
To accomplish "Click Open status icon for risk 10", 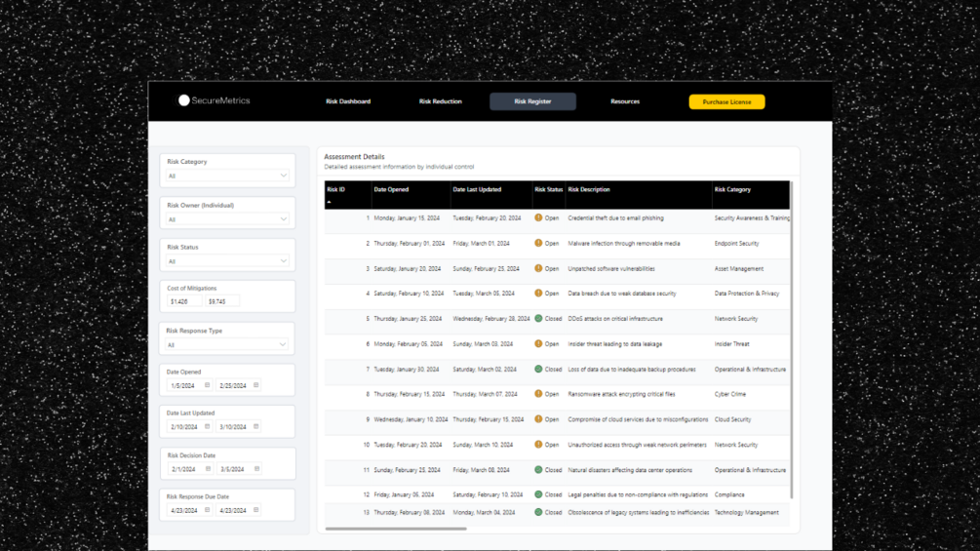I will point(538,445).
